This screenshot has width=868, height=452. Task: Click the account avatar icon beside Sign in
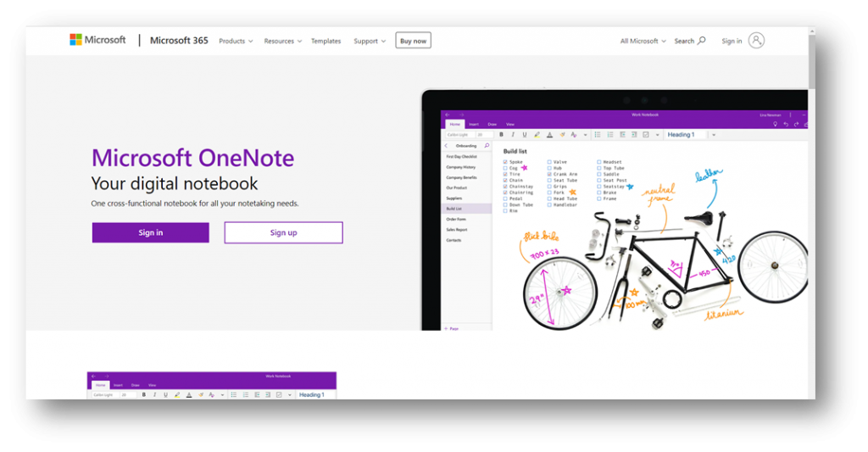[756, 41]
